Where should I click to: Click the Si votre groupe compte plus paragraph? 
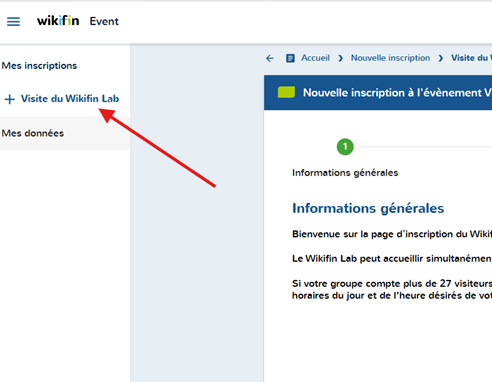[392, 289]
